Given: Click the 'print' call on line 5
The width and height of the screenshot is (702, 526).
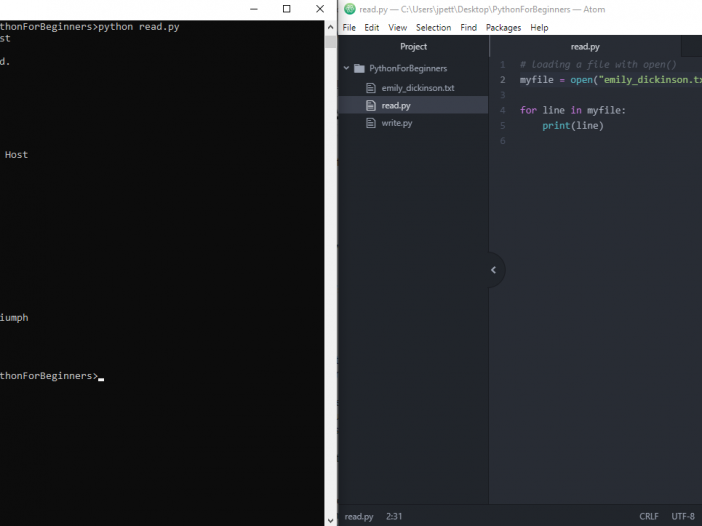Looking at the screenshot, I should 556,126.
